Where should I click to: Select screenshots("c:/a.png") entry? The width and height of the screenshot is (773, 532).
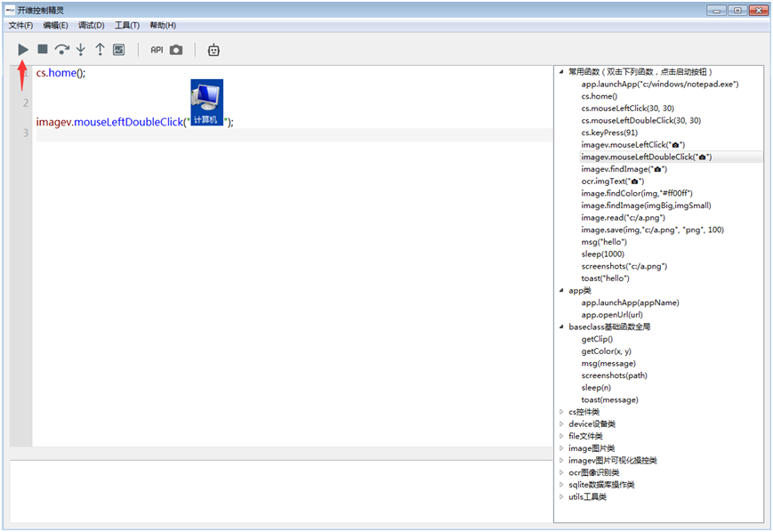click(624, 266)
